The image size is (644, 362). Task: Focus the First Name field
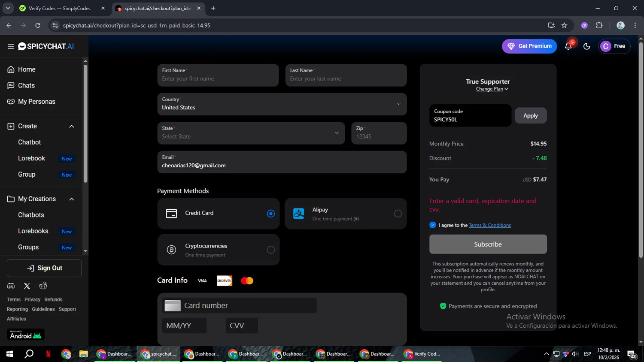coord(218,75)
